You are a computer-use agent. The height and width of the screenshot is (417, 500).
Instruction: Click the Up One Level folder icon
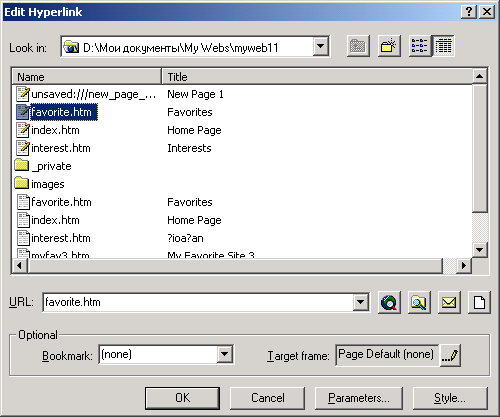(x=358, y=46)
